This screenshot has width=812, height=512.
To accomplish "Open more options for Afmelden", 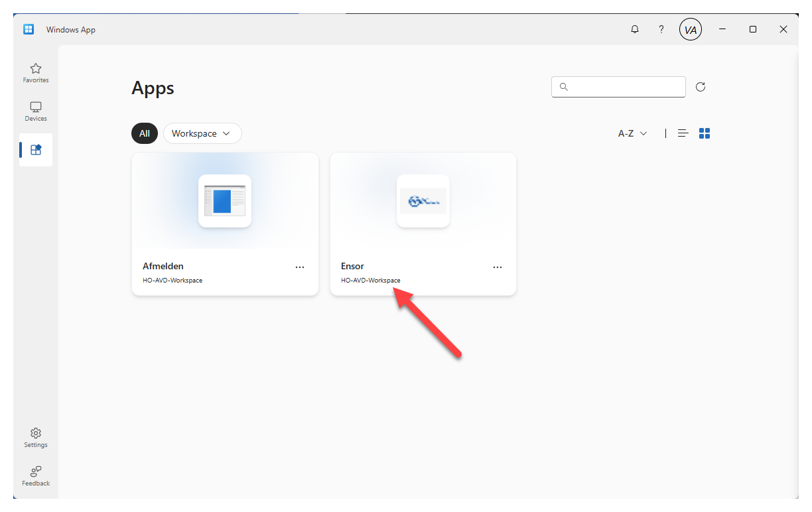I will [300, 267].
